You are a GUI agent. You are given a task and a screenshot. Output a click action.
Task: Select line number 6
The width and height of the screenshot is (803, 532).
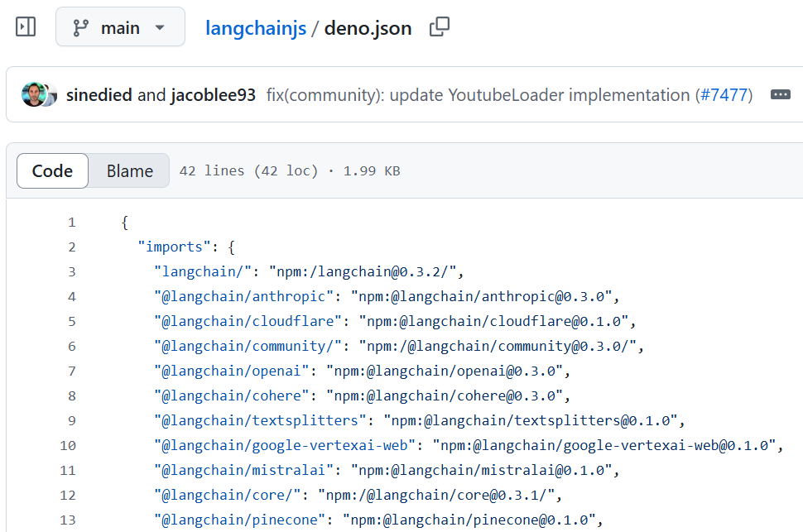point(72,347)
